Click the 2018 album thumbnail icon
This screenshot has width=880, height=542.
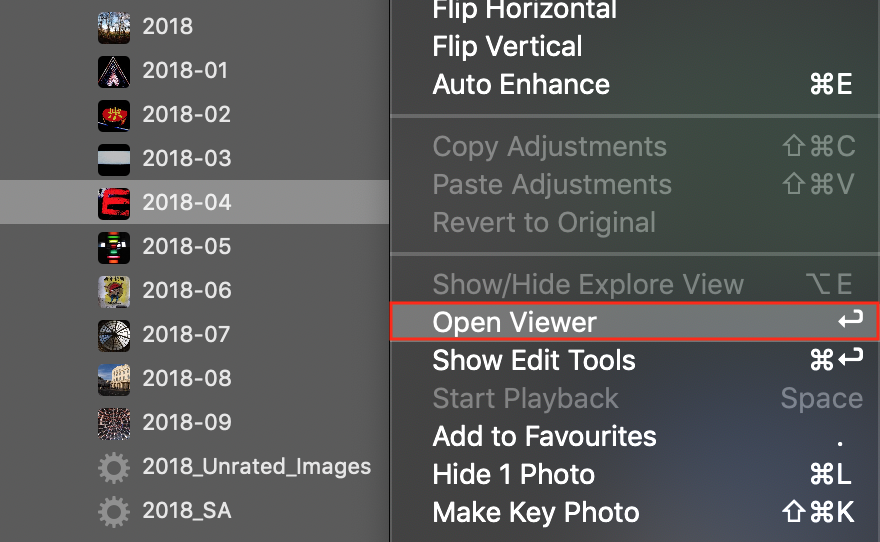(114, 26)
